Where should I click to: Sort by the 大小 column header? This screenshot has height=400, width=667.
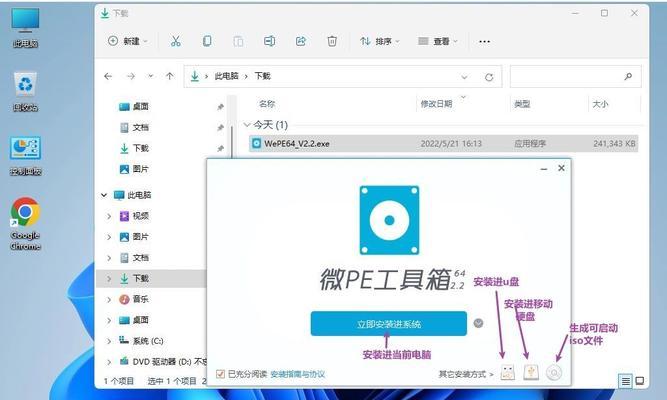pyautogui.click(x=600, y=104)
